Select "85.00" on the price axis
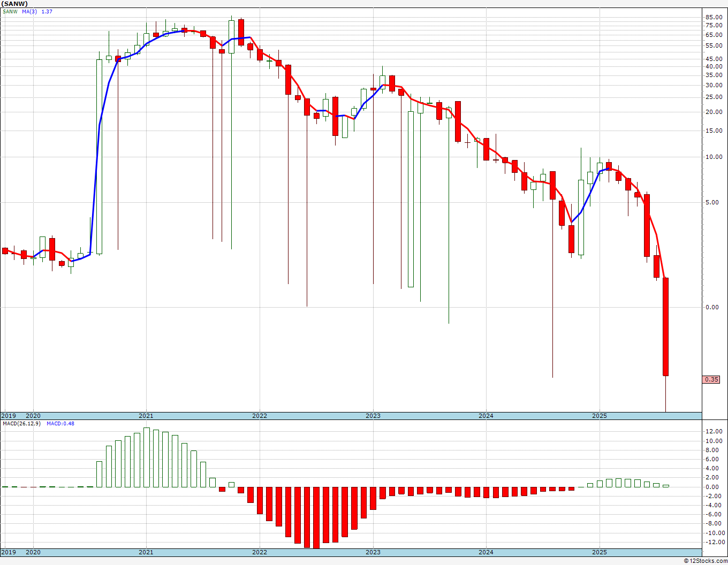The width and height of the screenshot is (728, 565). pos(714,17)
